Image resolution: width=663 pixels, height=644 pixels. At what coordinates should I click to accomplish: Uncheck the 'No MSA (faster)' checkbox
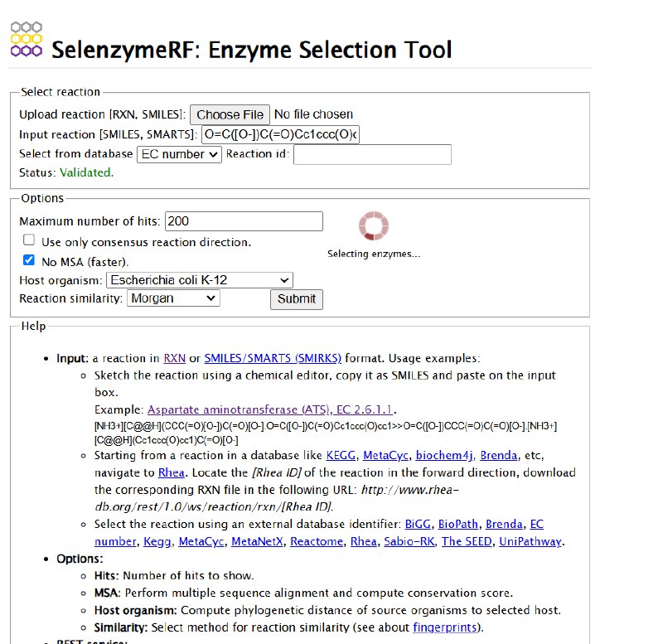point(29,260)
